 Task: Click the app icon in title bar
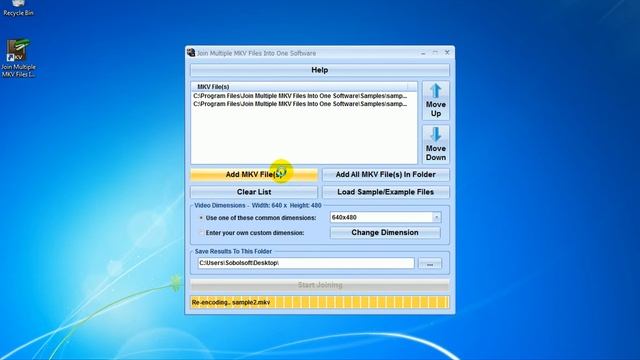191,53
